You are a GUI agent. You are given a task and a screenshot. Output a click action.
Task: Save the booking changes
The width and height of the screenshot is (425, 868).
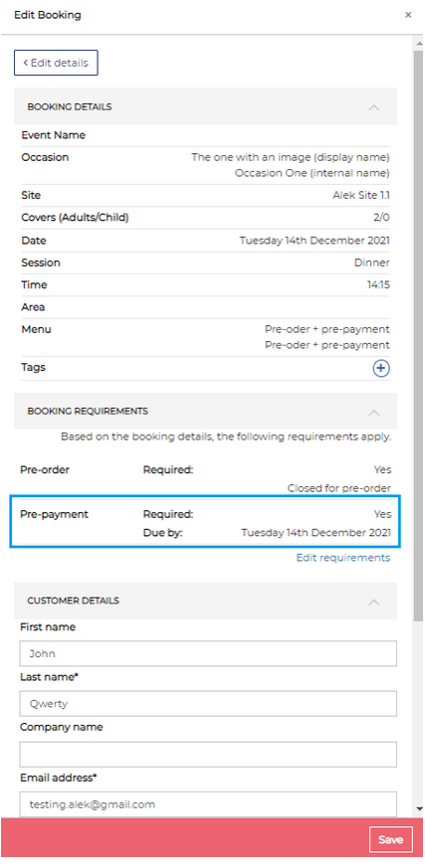point(390,840)
